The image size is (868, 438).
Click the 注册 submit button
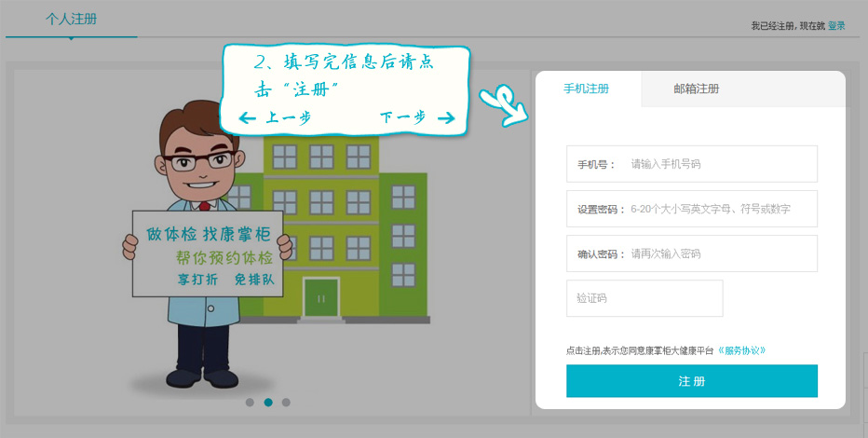pyautogui.click(x=691, y=381)
